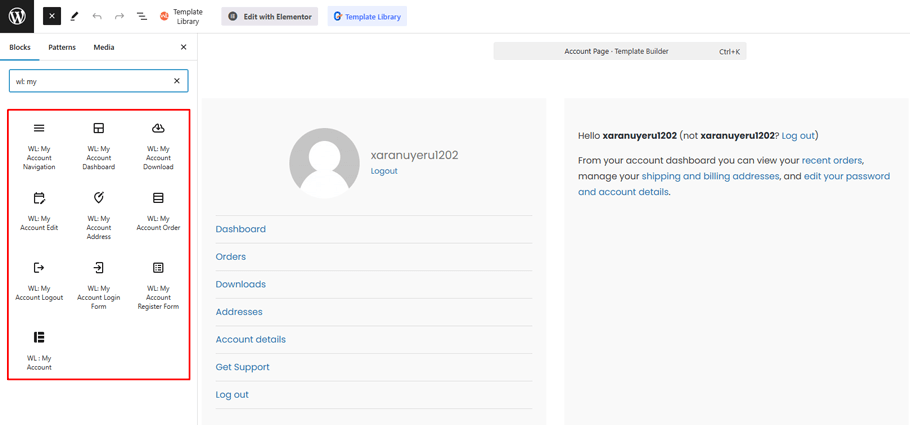The width and height of the screenshot is (910, 425).
Task: Open the orange Template Library toolbar item
Action: tap(181, 16)
